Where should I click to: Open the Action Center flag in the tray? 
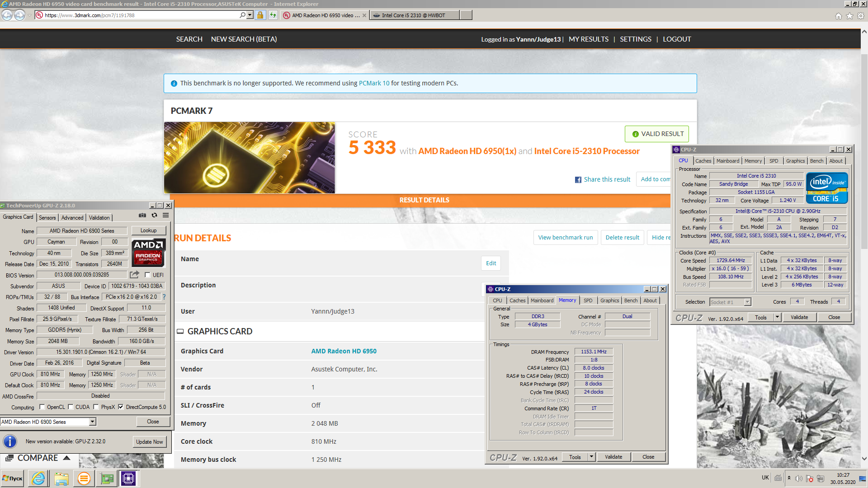coord(810,478)
